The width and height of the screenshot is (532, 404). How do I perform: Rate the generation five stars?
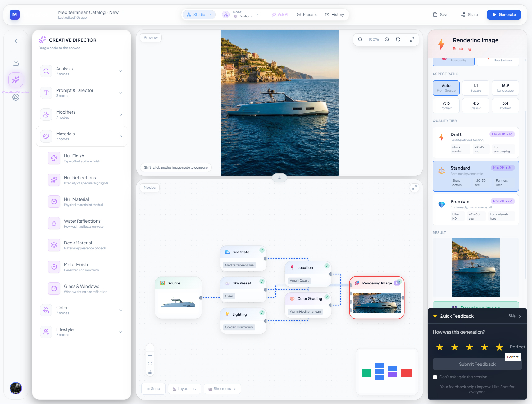pyautogui.click(x=499, y=347)
